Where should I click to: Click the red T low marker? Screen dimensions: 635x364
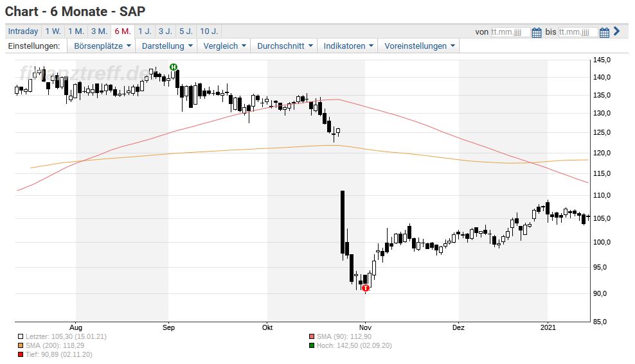coord(365,288)
